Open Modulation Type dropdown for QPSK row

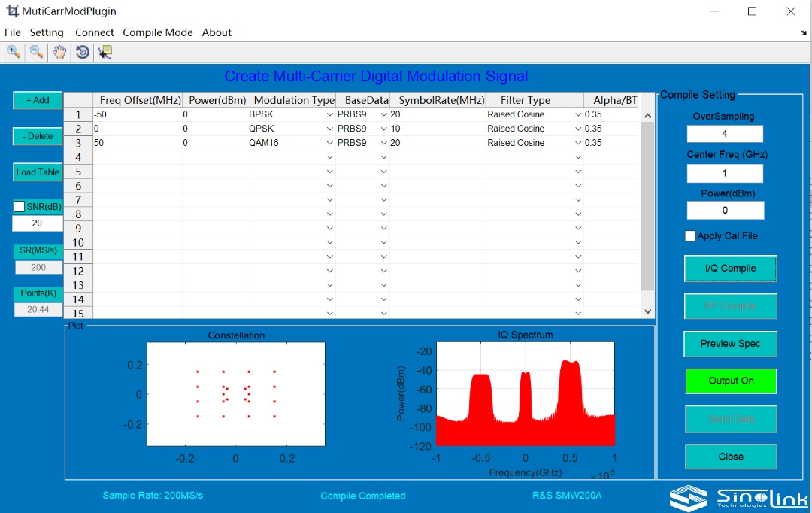click(x=329, y=129)
